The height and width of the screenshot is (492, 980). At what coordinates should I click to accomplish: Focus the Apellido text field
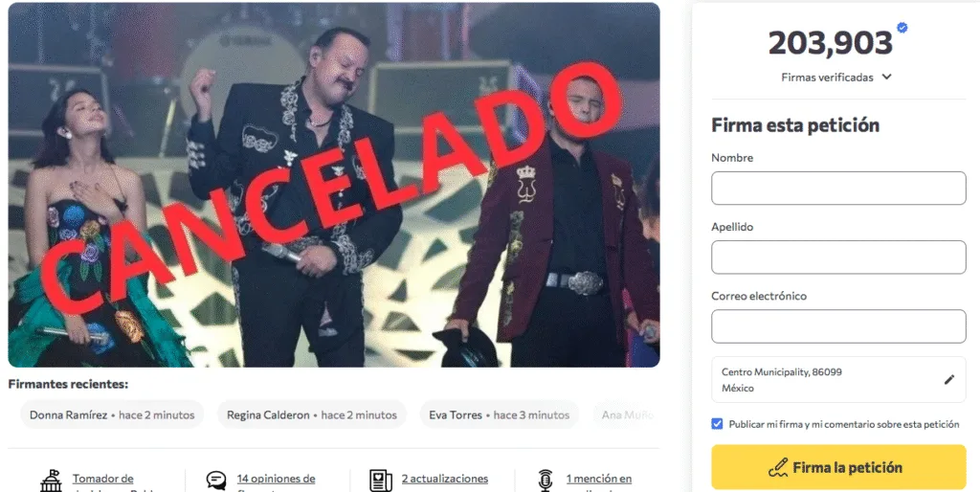pos(838,257)
